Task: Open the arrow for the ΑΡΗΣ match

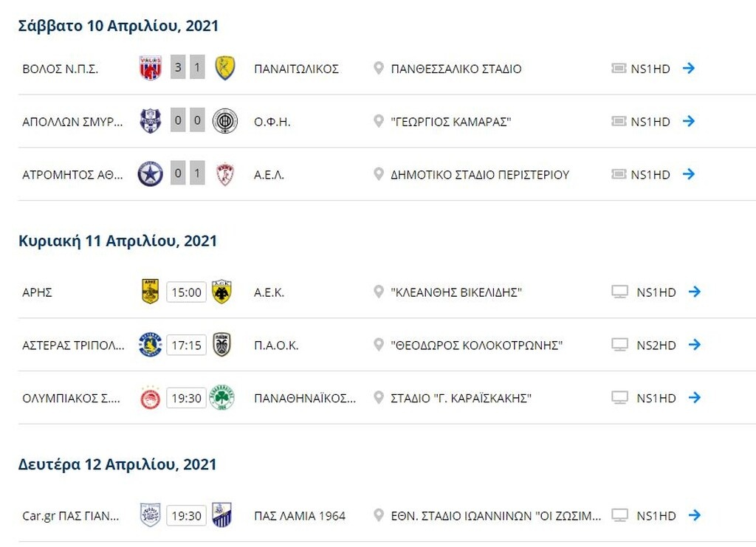Action: (693, 292)
